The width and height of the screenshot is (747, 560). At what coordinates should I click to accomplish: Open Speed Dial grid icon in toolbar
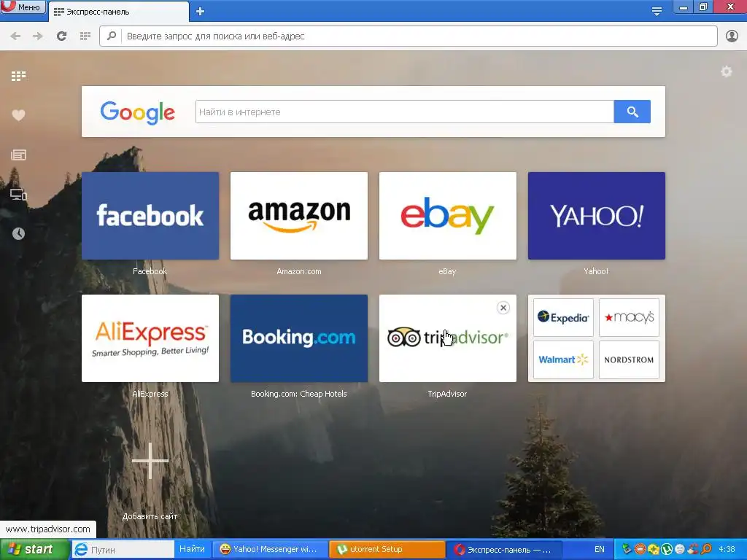point(85,36)
